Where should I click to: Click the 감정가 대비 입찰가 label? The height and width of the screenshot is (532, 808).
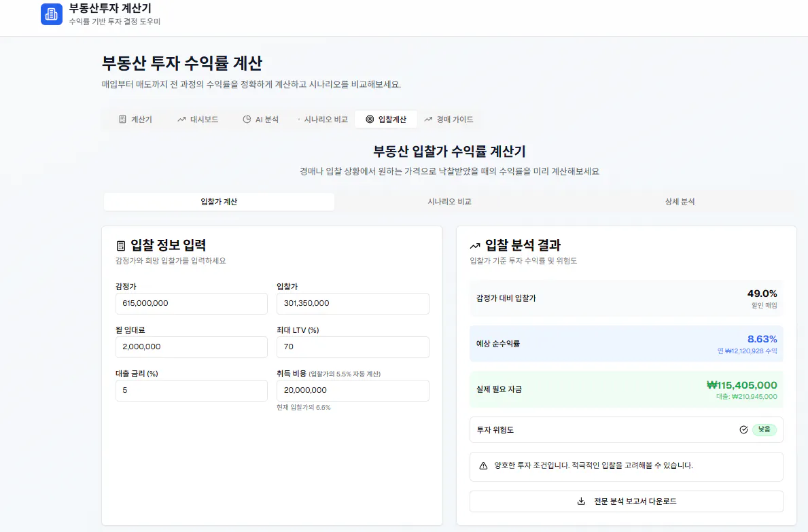[x=506, y=298]
